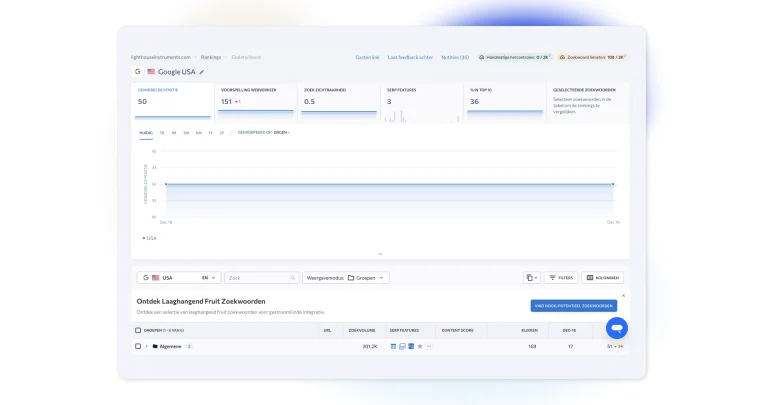
Task: Open the copy/export icon menu
Action: pyautogui.click(x=531, y=278)
